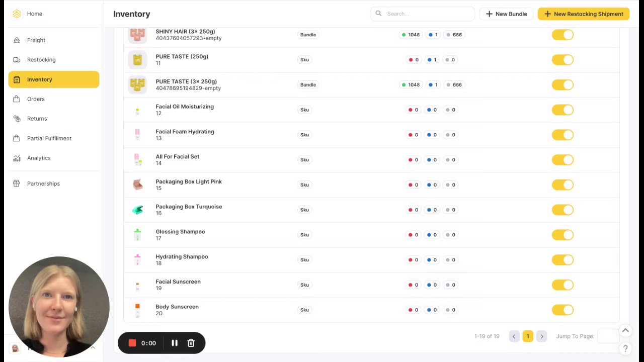The width and height of the screenshot is (644, 362).
Task: Pause the screen recording
Action: pyautogui.click(x=175, y=343)
